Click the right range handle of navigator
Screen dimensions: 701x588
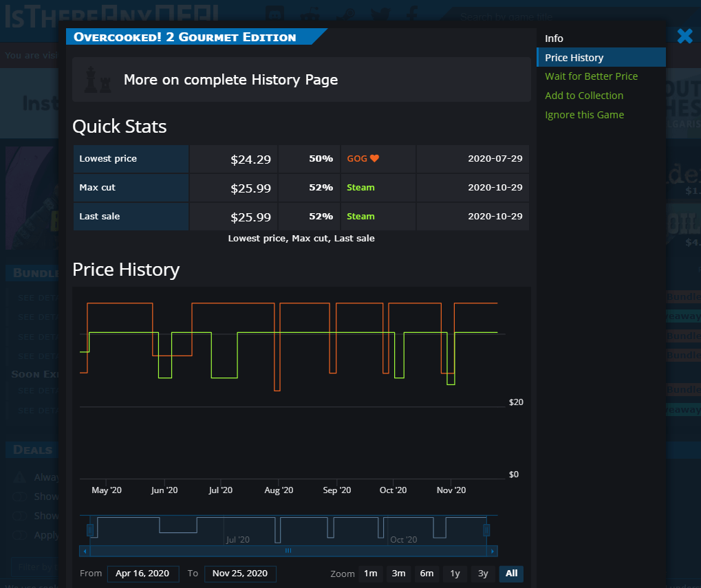(486, 530)
